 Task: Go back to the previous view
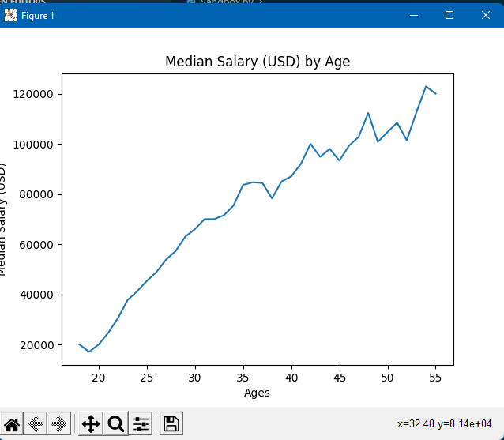[x=36, y=423]
